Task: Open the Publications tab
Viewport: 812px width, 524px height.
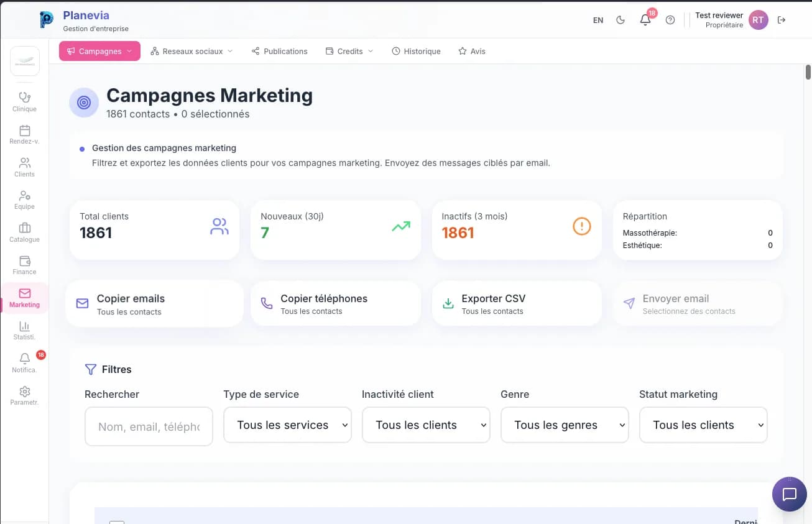Action: [279, 51]
